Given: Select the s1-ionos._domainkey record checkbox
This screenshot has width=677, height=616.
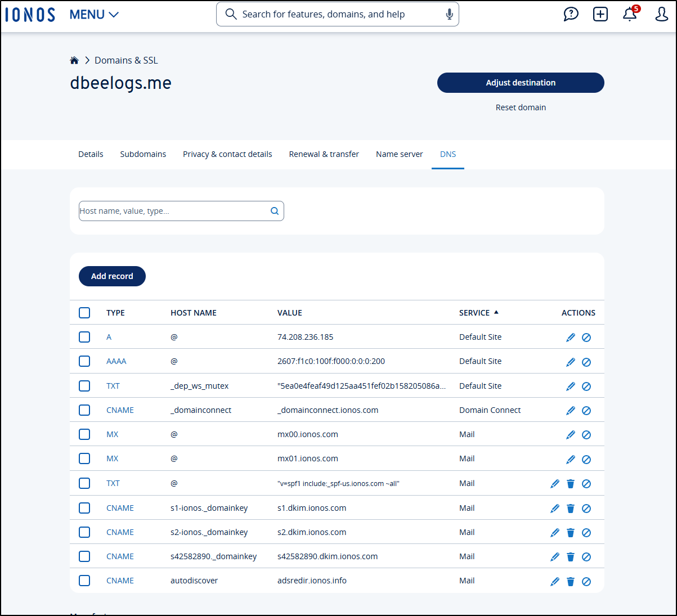Looking at the screenshot, I should [x=84, y=508].
